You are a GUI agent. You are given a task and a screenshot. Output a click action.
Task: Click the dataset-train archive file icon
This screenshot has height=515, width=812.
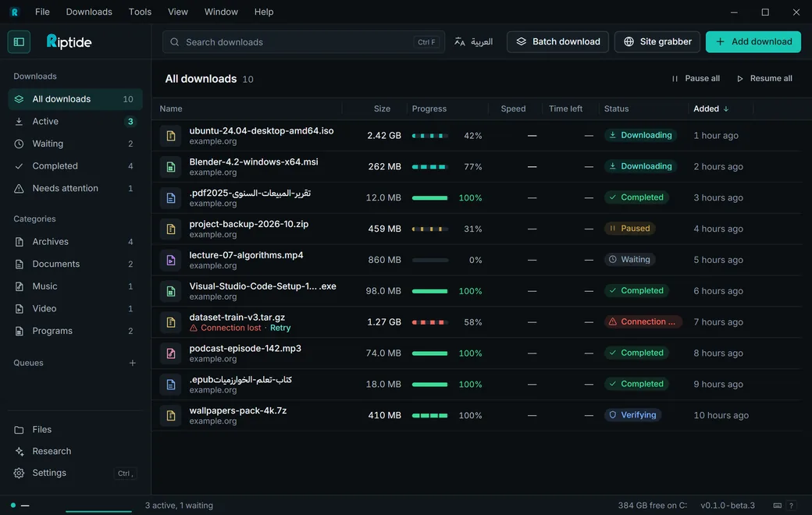[x=170, y=322]
